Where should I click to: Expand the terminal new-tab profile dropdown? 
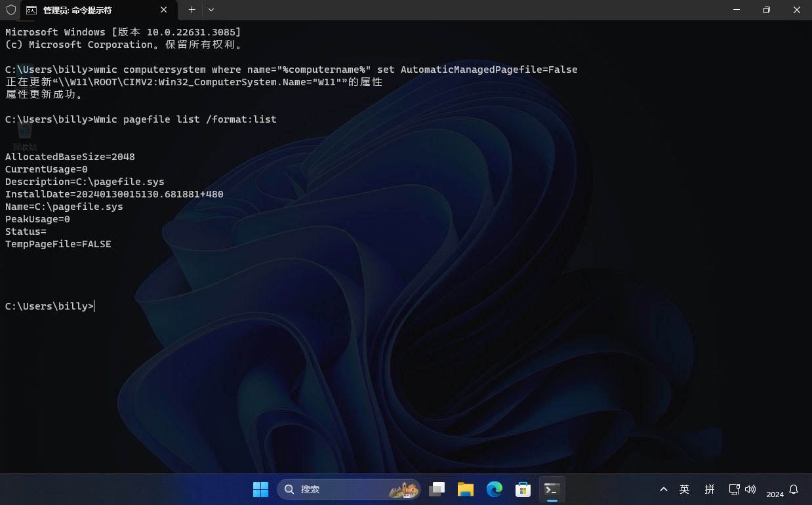click(x=211, y=10)
